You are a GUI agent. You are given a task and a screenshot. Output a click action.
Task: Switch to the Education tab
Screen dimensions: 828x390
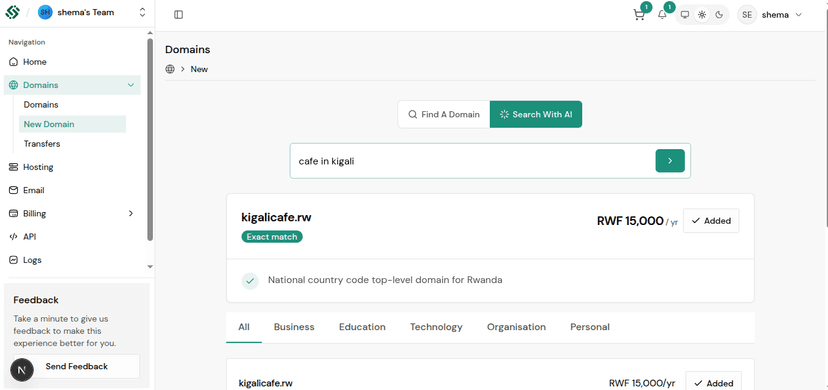tap(362, 327)
